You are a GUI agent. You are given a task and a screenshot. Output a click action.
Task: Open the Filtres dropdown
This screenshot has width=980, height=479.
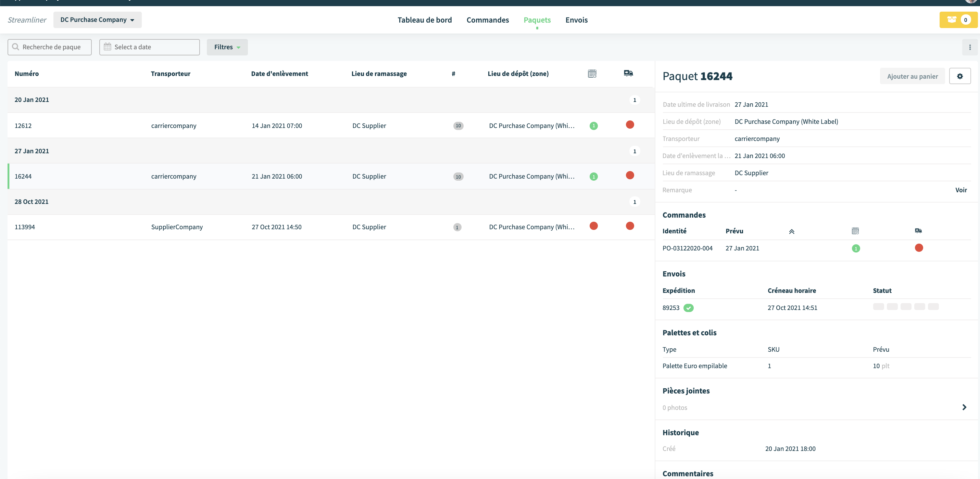pos(227,47)
